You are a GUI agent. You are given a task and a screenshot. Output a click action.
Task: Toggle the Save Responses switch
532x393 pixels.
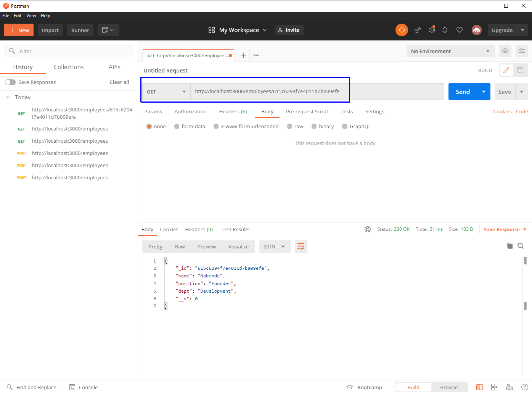click(x=10, y=82)
